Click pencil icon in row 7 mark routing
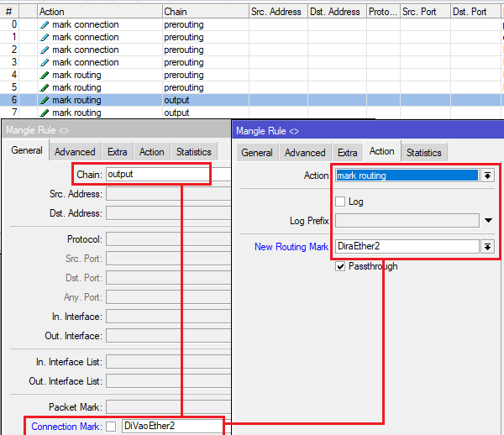Image resolution: width=504 pixels, height=435 pixels. point(45,113)
